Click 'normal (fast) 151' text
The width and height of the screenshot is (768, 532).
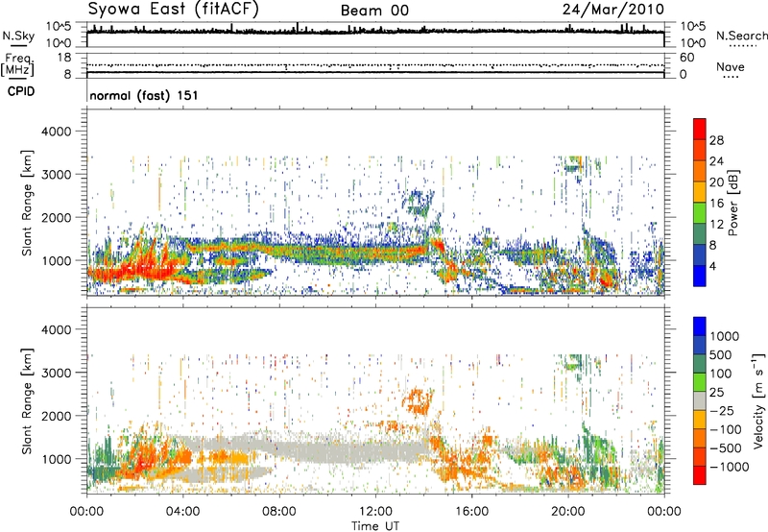(x=144, y=95)
